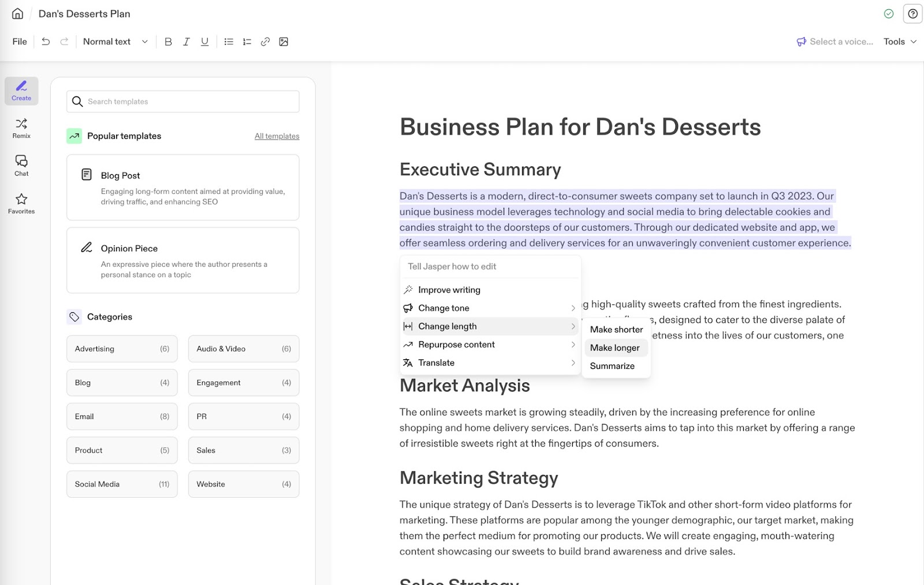Click the Dan's Desserts Plan document title

coord(84,14)
